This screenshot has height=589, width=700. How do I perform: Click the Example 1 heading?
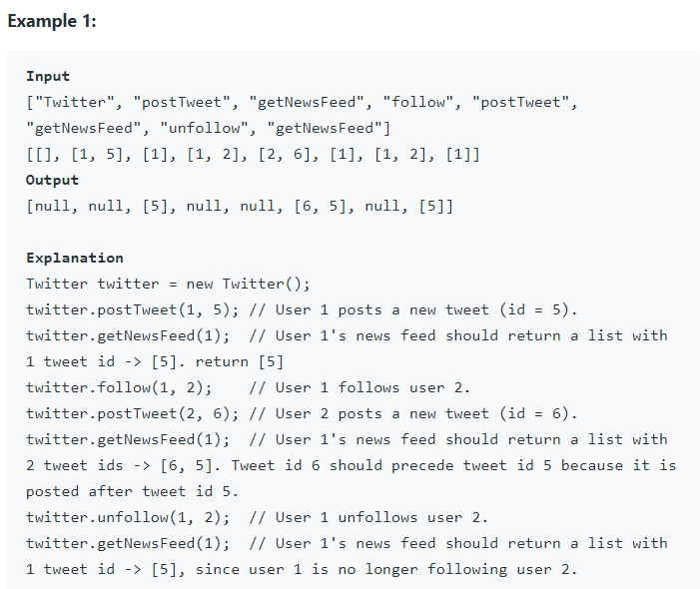52,21
